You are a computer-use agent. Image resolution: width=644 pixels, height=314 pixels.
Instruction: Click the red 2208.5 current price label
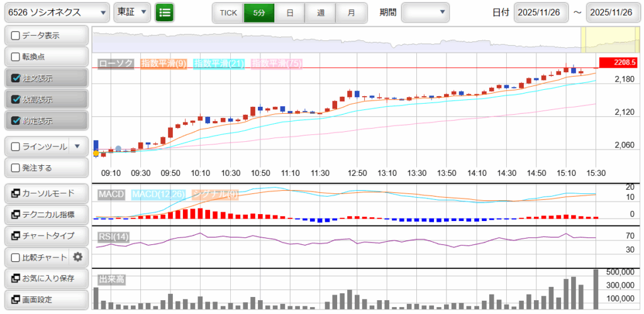tap(619, 62)
